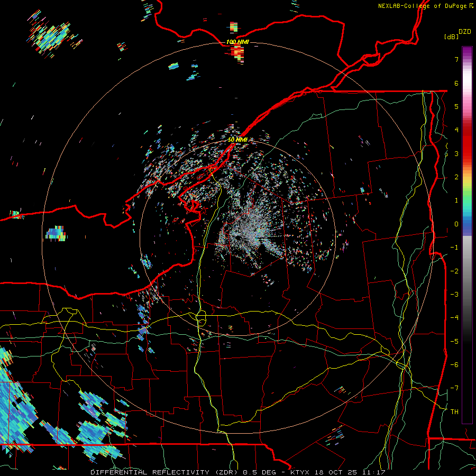Click the -4 value on the legend
The height and width of the screenshot is (476, 476).
[x=454, y=318]
